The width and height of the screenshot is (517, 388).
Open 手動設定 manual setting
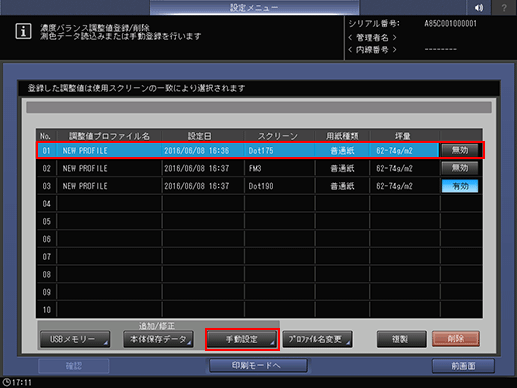point(242,339)
